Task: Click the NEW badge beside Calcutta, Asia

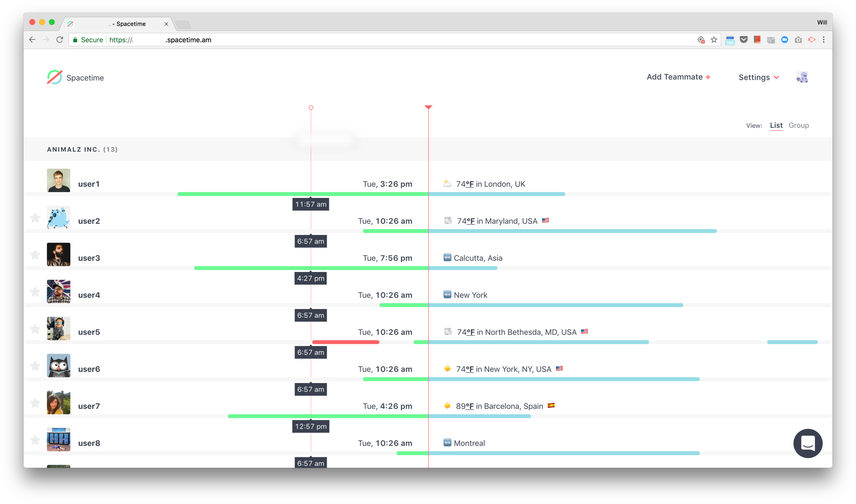Action: point(447,257)
